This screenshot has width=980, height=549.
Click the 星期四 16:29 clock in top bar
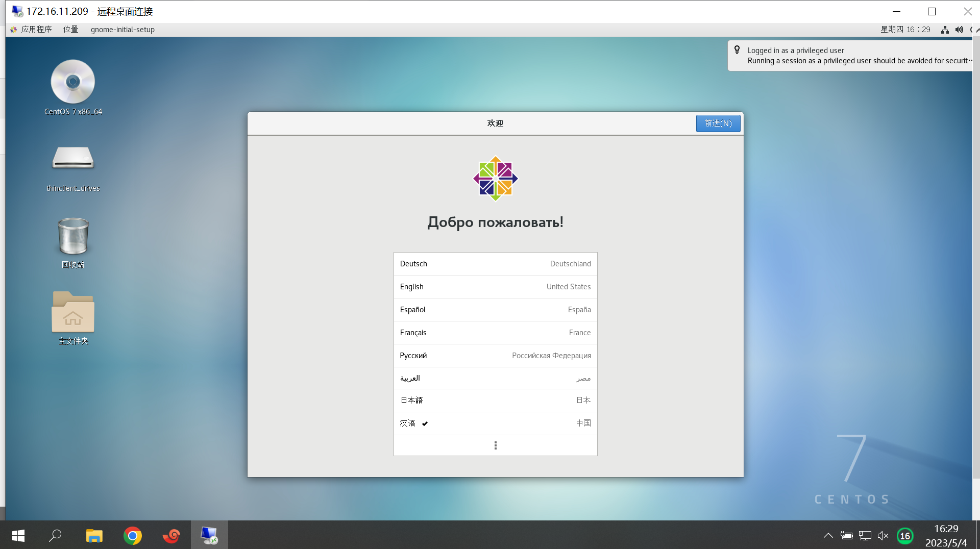coord(905,30)
